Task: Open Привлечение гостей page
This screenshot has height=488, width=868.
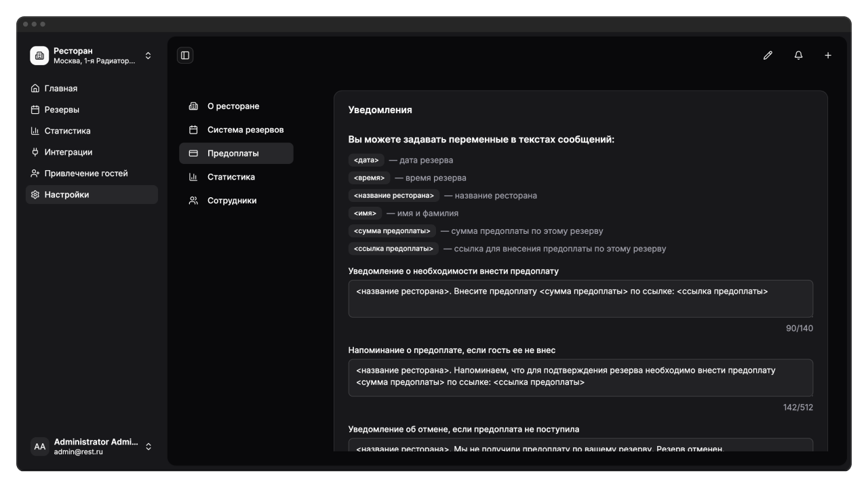Action: click(85, 174)
